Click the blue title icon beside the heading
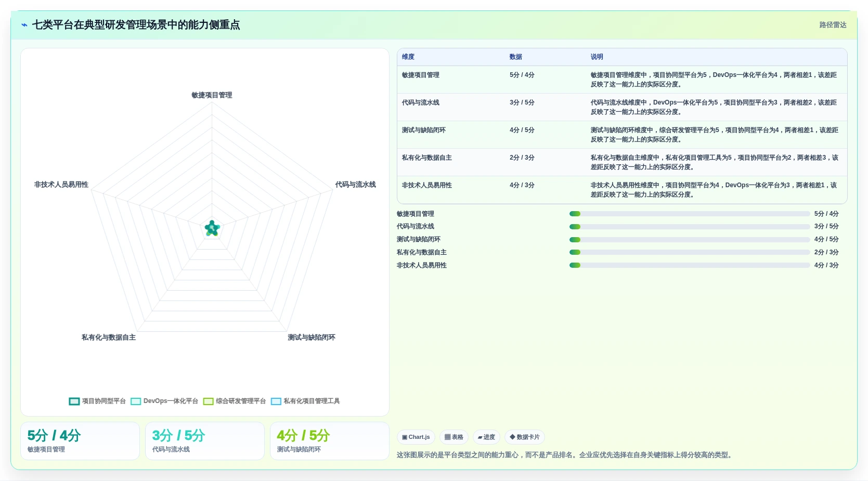This screenshot has height=481, width=868. (x=24, y=25)
